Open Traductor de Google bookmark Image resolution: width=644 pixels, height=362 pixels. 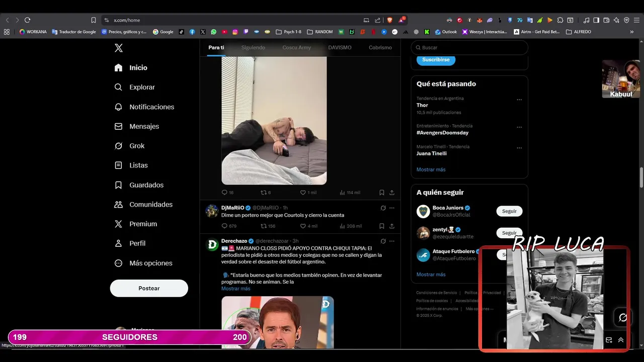point(74,32)
